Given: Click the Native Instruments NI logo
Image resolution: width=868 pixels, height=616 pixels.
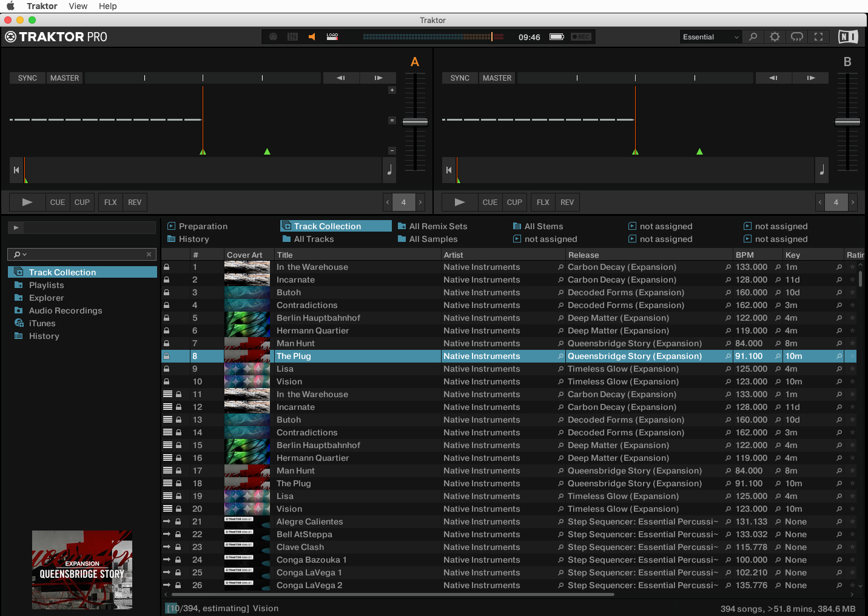Looking at the screenshot, I should (848, 37).
